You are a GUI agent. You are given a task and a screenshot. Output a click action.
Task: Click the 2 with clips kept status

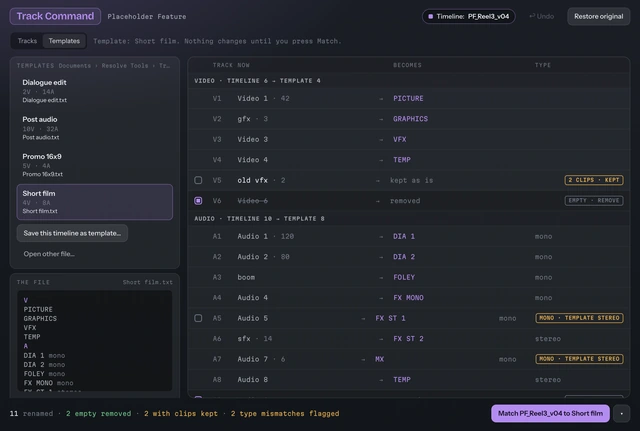[181, 413]
